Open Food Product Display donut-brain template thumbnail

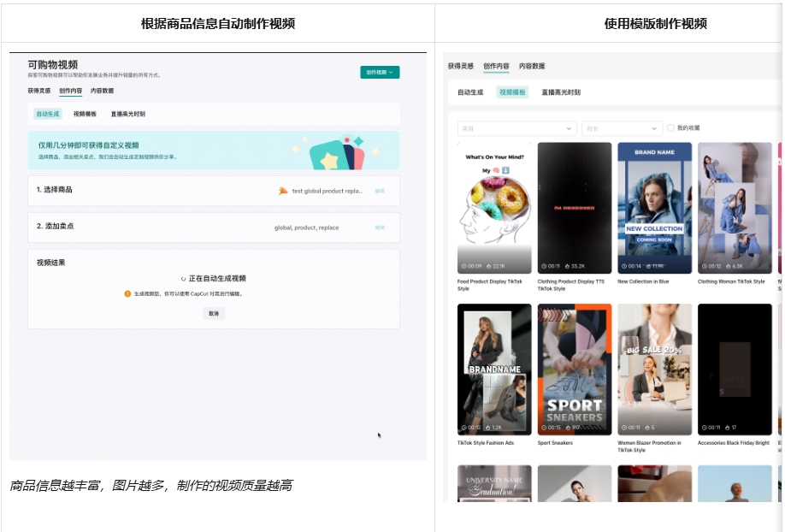[494, 208]
